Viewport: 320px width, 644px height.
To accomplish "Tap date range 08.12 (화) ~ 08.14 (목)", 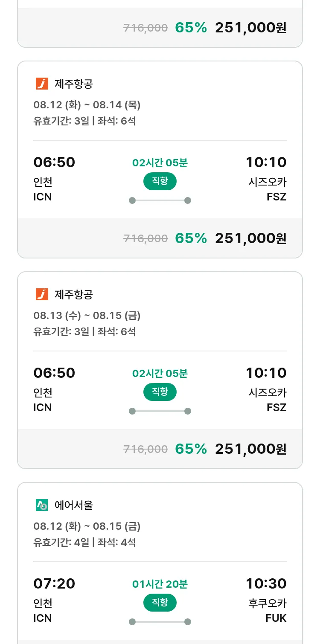I will tap(87, 105).
